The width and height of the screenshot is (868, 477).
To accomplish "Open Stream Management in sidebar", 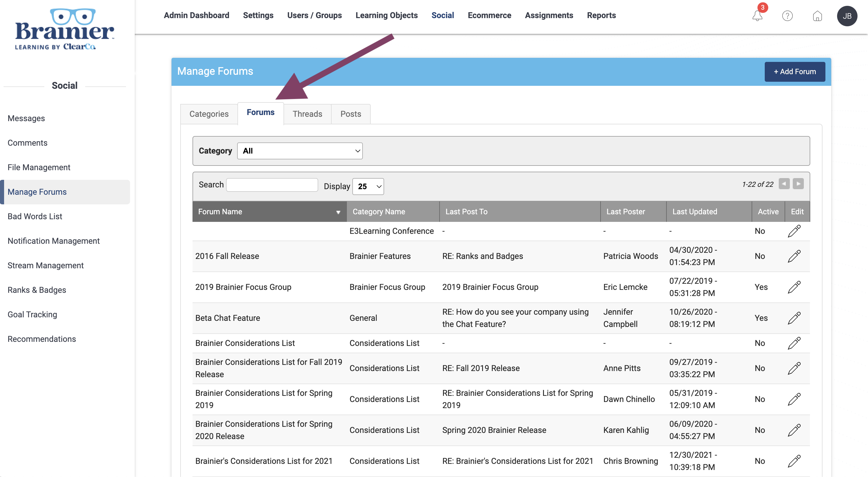I will coord(46,265).
